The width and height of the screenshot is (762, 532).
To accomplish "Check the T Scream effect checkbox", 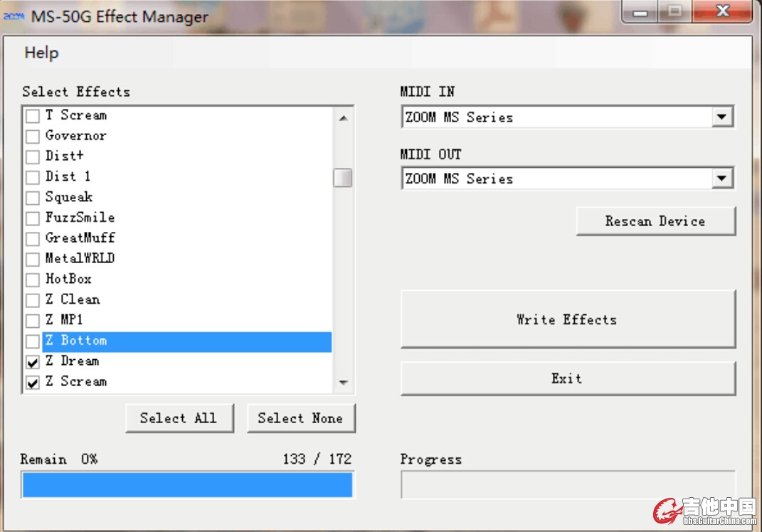I will (x=33, y=116).
